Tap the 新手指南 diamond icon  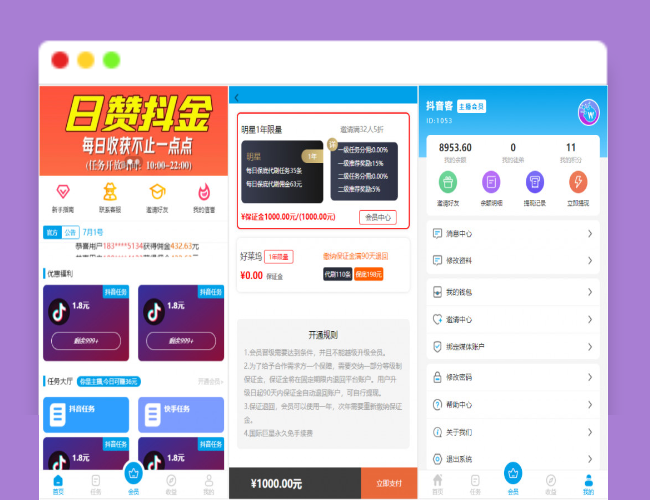pyautogui.click(x=63, y=190)
